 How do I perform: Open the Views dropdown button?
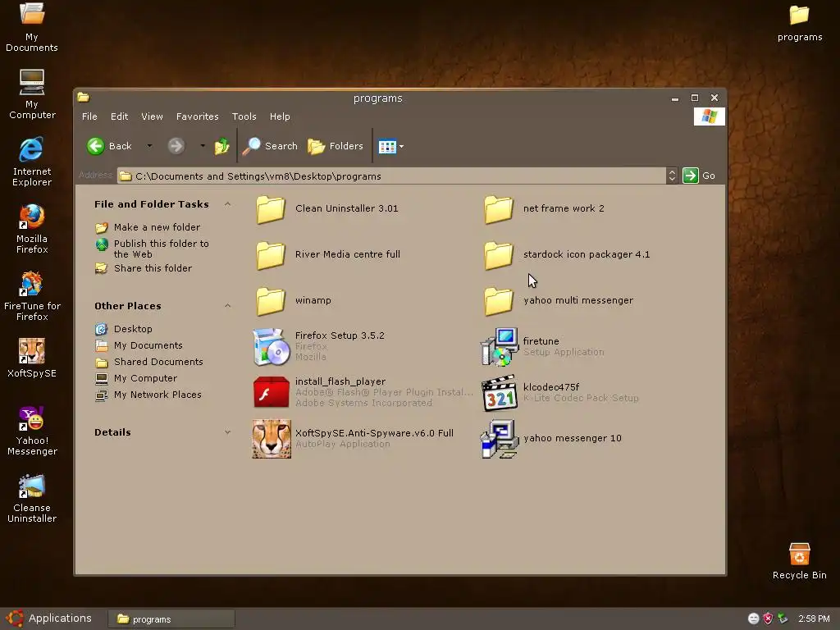(x=391, y=146)
